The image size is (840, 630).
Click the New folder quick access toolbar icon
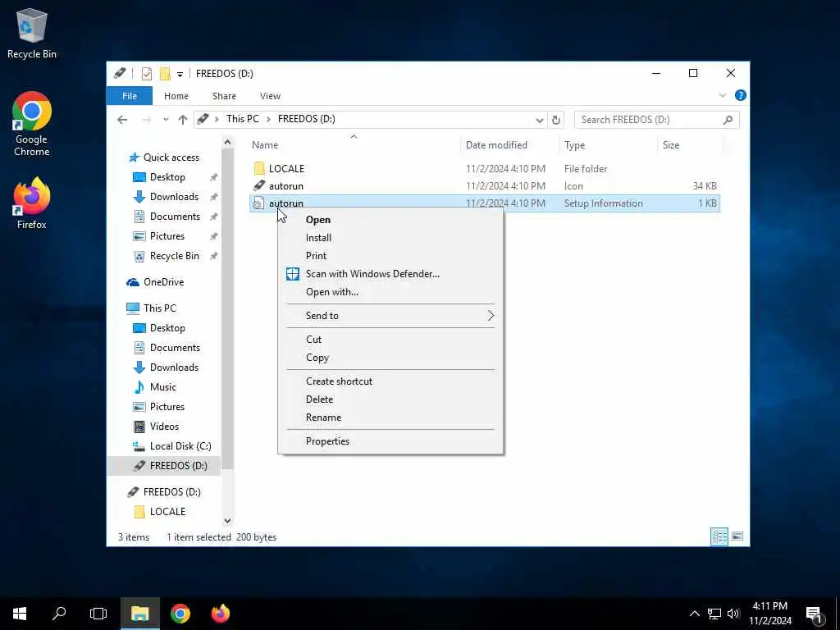pyautogui.click(x=165, y=73)
